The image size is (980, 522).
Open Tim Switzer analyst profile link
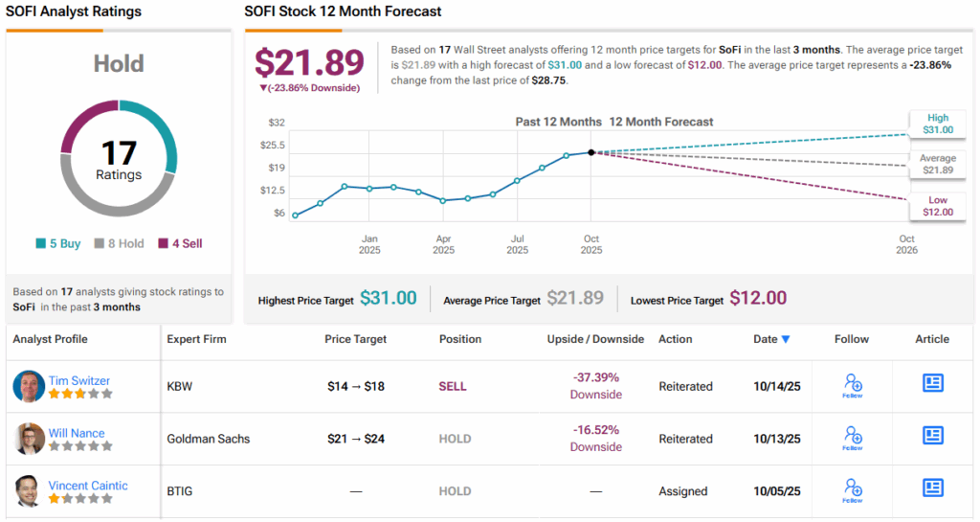[x=78, y=380]
